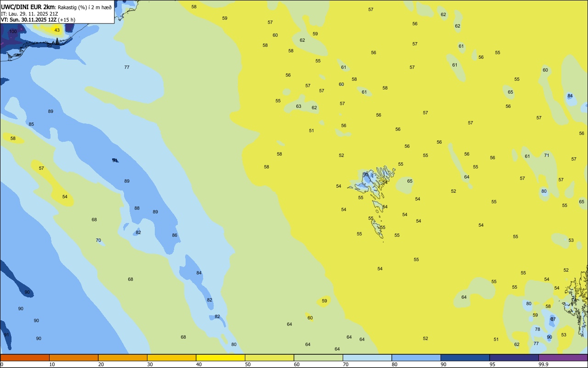Viewport: 588px width, 368px height.
Task: Click the 0–10 dark orange legend segment
Action: pos(25,357)
